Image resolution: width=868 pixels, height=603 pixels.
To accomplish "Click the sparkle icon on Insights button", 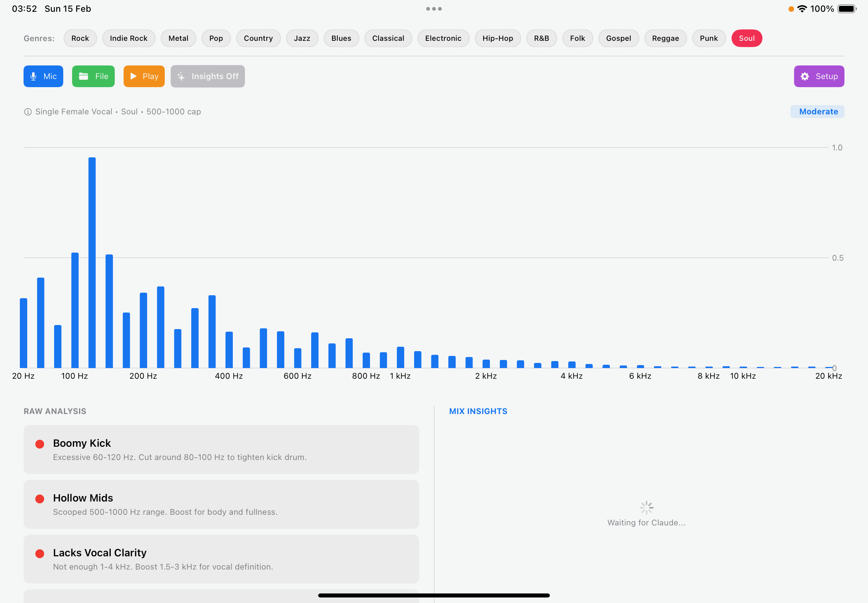I will [181, 76].
